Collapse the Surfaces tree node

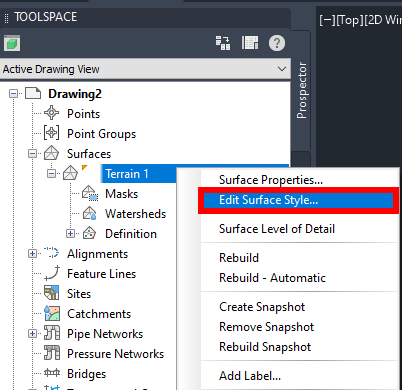32,154
